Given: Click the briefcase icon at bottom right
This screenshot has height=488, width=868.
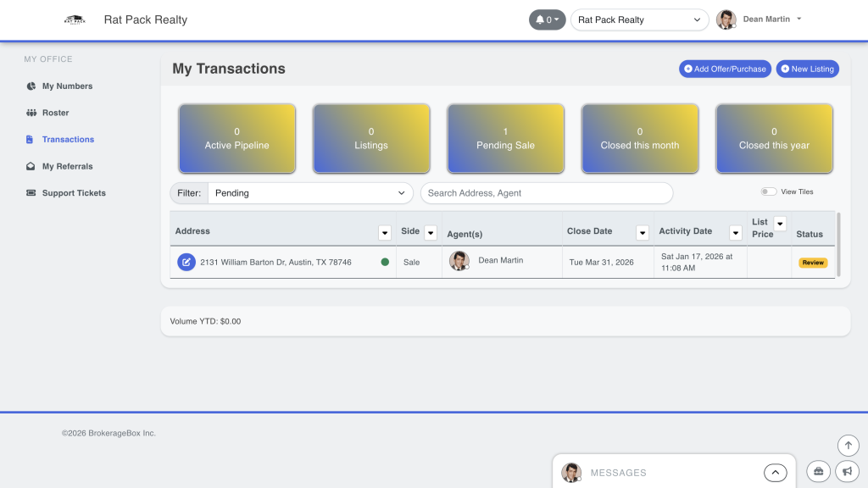Looking at the screenshot, I should click(x=818, y=471).
